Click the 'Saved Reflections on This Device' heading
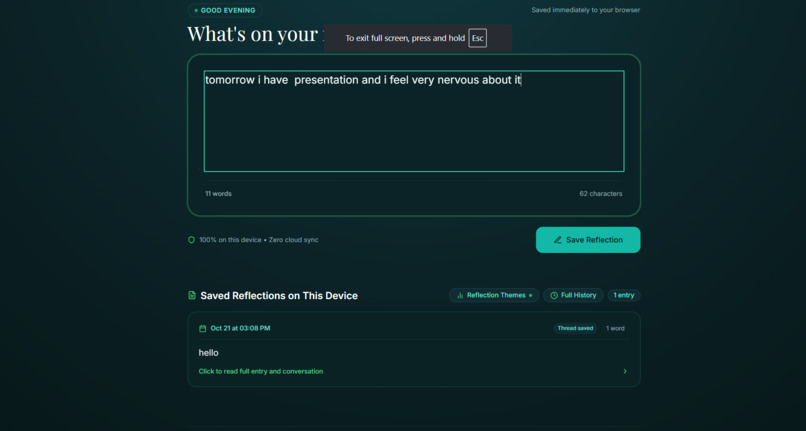Image resolution: width=806 pixels, height=431 pixels. 279,296
